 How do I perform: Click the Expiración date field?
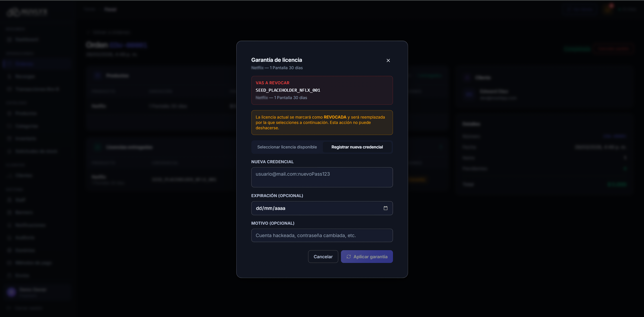(322, 208)
